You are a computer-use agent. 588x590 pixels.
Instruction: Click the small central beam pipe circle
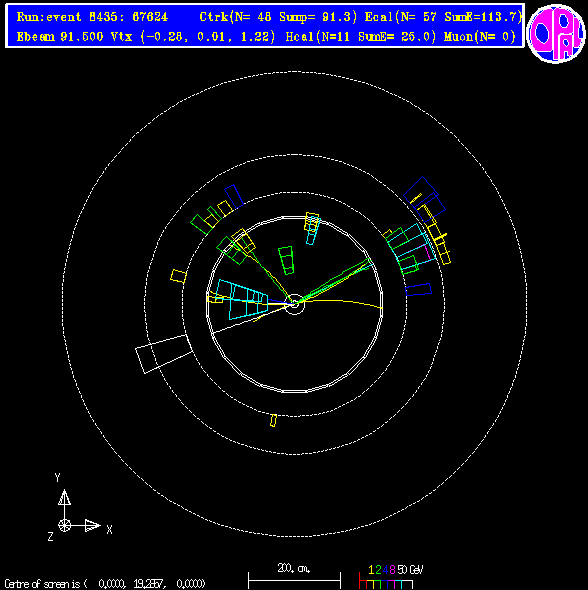(x=294, y=304)
